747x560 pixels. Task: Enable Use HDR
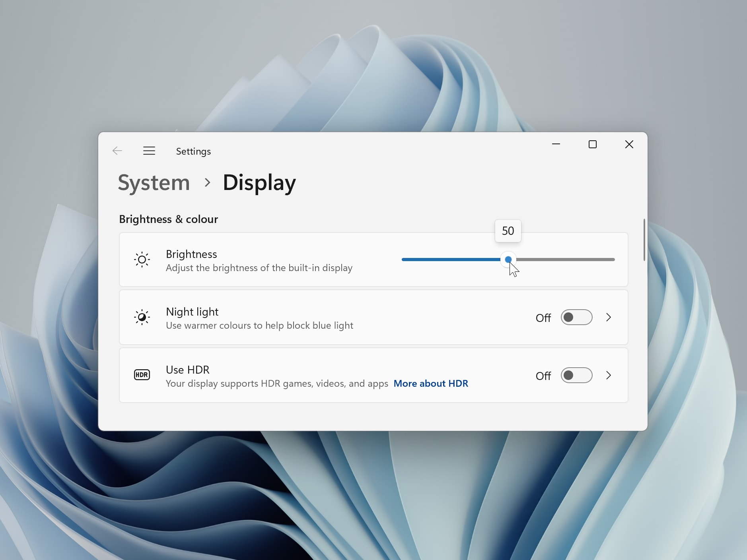[x=576, y=375]
